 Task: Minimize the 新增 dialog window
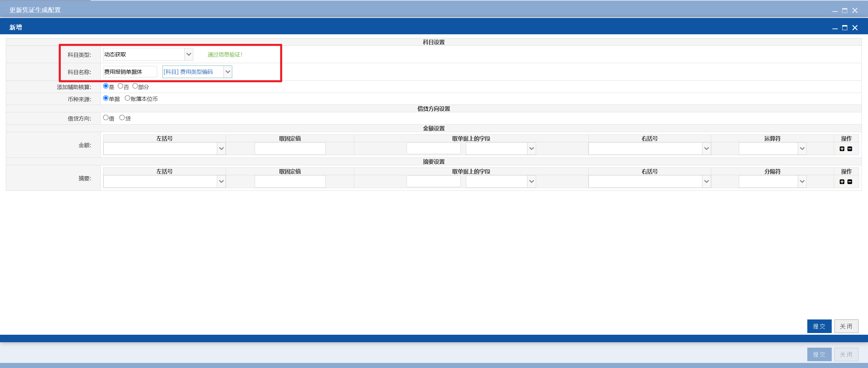tap(835, 27)
